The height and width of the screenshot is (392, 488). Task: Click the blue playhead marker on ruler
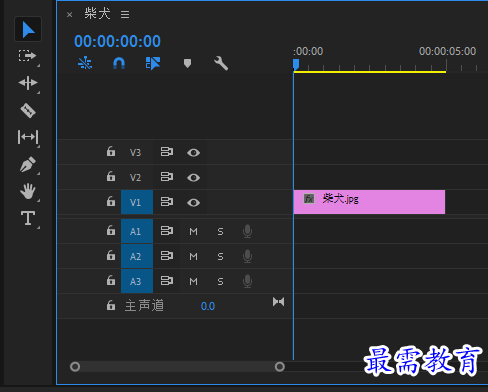[x=296, y=64]
